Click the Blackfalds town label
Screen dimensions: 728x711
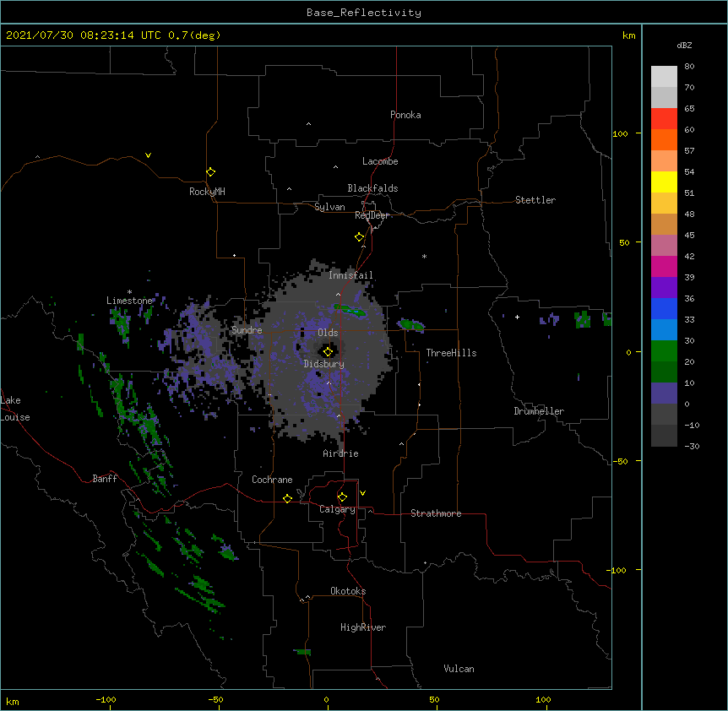point(372,188)
